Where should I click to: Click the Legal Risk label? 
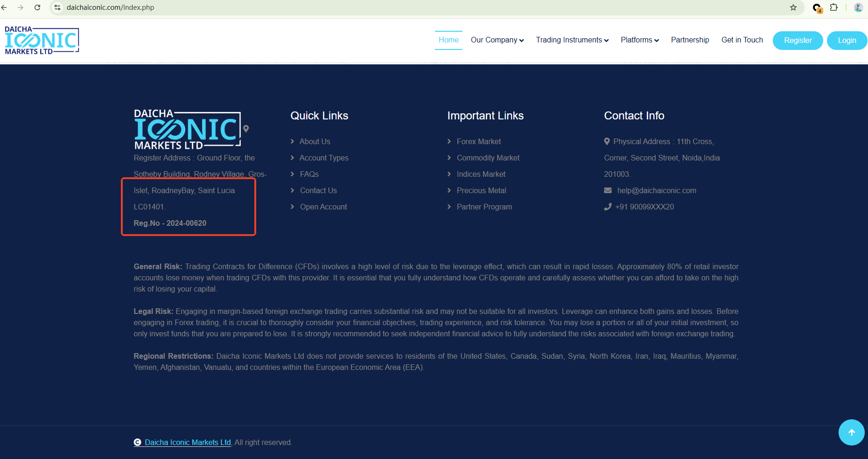click(x=154, y=311)
